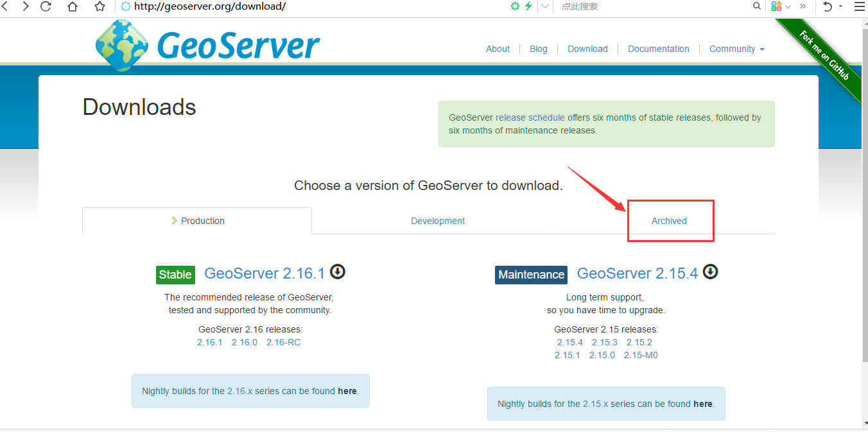Viewport: 868px width, 432px height.
Task: Click the page scrollbar on the right
Action: 864,193
